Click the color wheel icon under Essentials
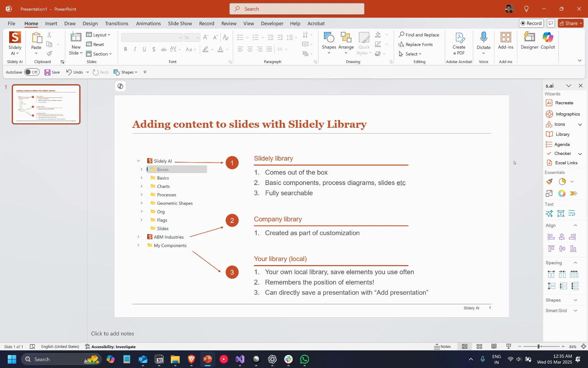 (x=562, y=194)
